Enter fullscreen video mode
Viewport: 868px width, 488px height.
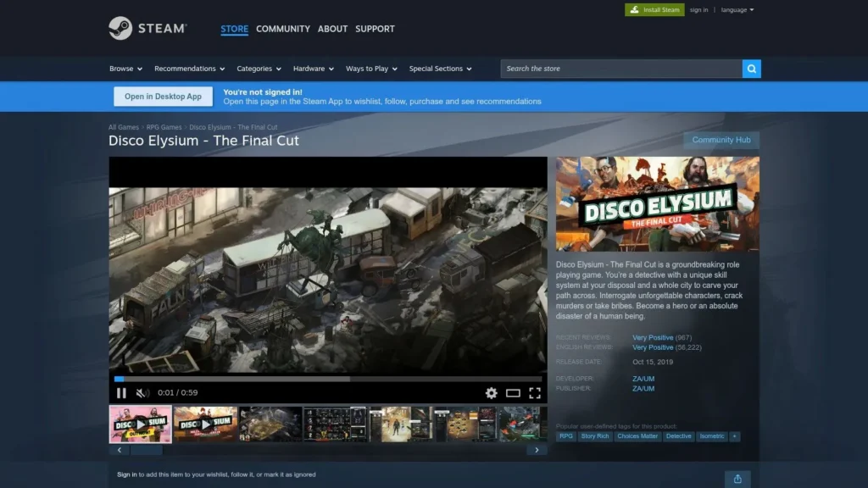(534, 393)
